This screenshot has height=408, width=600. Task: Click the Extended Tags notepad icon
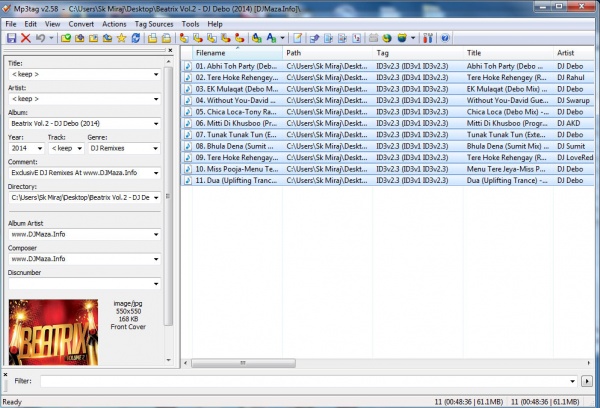click(x=297, y=38)
